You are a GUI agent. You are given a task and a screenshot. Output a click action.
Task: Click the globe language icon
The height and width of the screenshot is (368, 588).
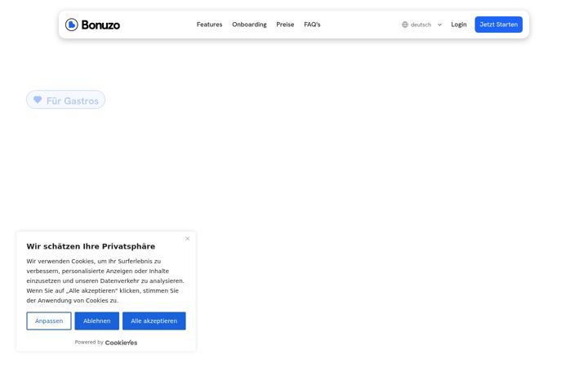click(405, 25)
